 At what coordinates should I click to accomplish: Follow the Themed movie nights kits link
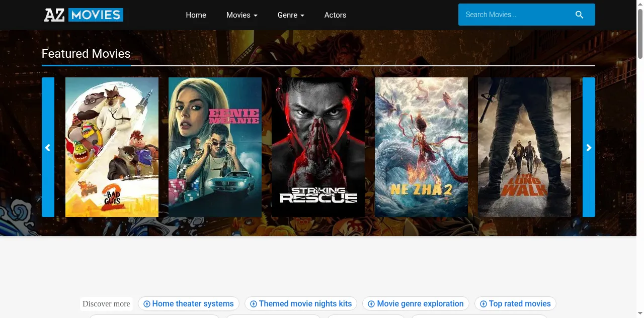point(301,303)
